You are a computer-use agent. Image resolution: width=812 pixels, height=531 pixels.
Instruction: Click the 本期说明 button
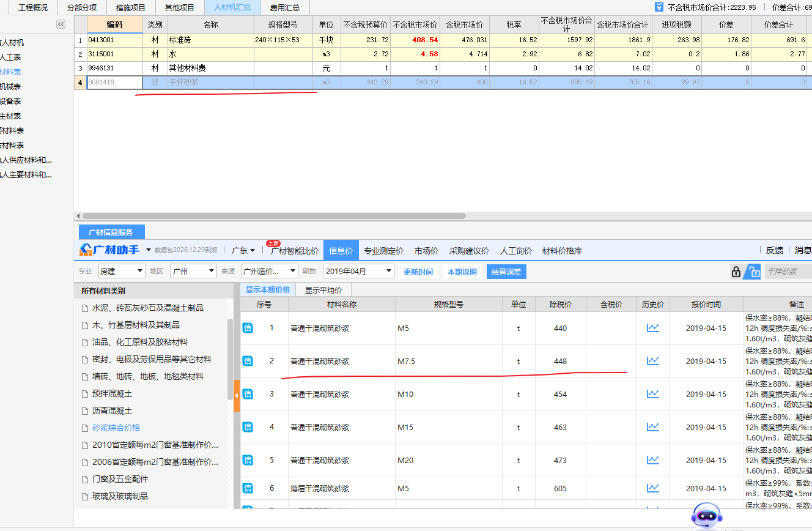(x=462, y=272)
